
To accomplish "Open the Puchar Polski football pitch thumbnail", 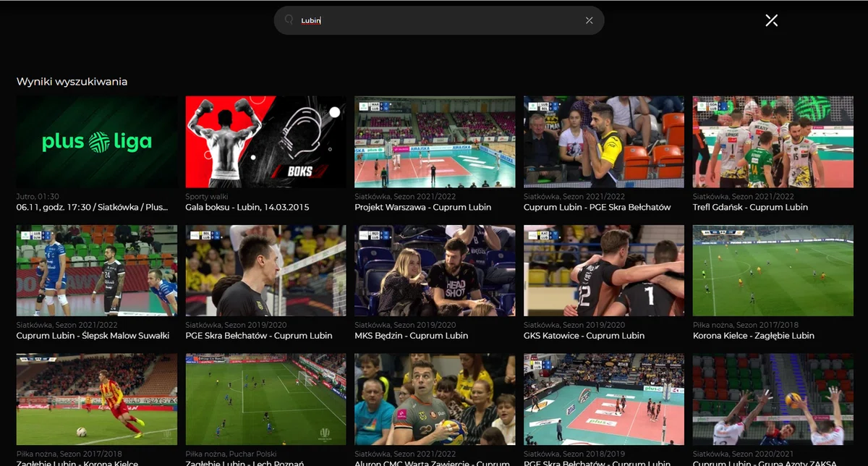I will 265,399.
